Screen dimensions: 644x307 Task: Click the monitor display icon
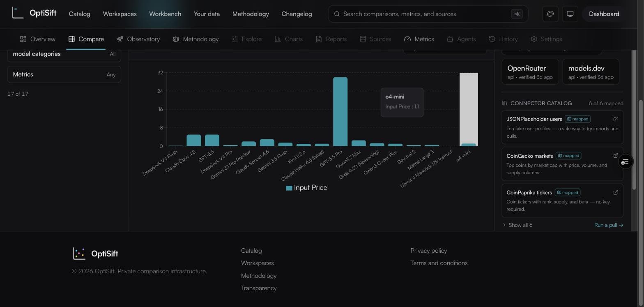pos(570,14)
